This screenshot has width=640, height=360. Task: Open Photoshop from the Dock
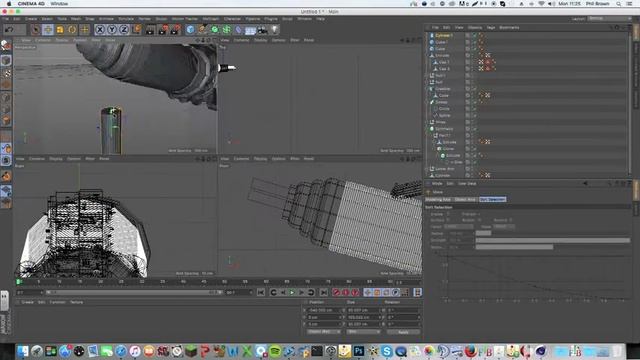pos(359,351)
